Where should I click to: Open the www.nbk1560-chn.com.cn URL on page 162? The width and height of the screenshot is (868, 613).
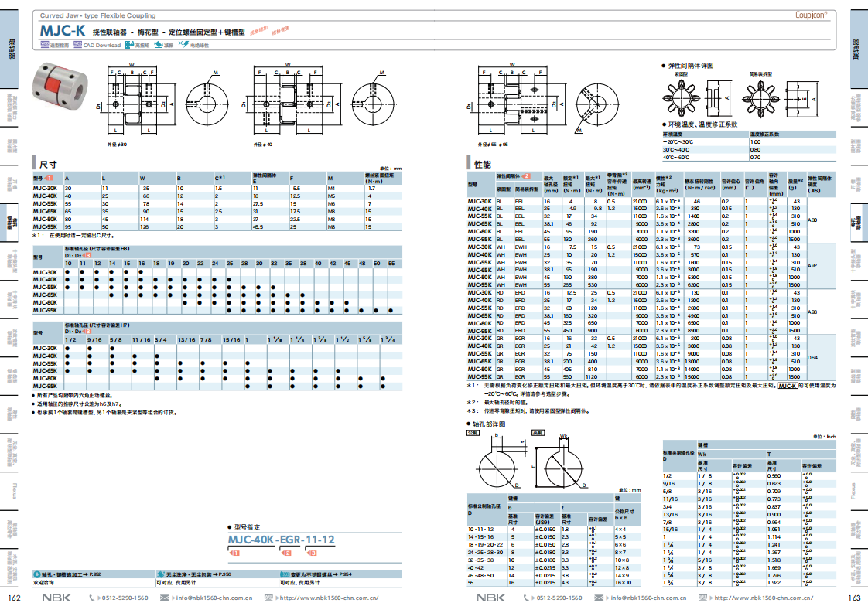[x=329, y=598]
